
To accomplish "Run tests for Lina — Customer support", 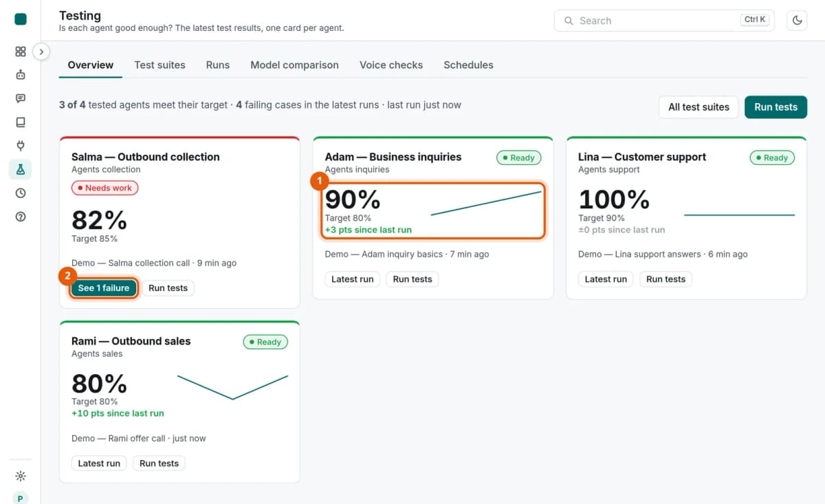I will coord(666,279).
